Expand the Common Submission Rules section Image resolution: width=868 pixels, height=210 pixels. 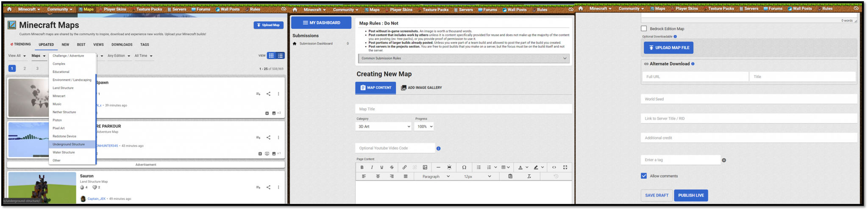pyautogui.click(x=464, y=58)
